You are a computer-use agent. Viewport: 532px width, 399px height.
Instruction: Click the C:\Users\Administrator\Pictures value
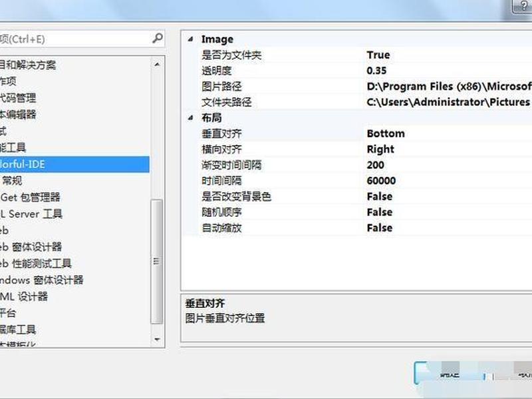pyautogui.click(x=448, y=102)
